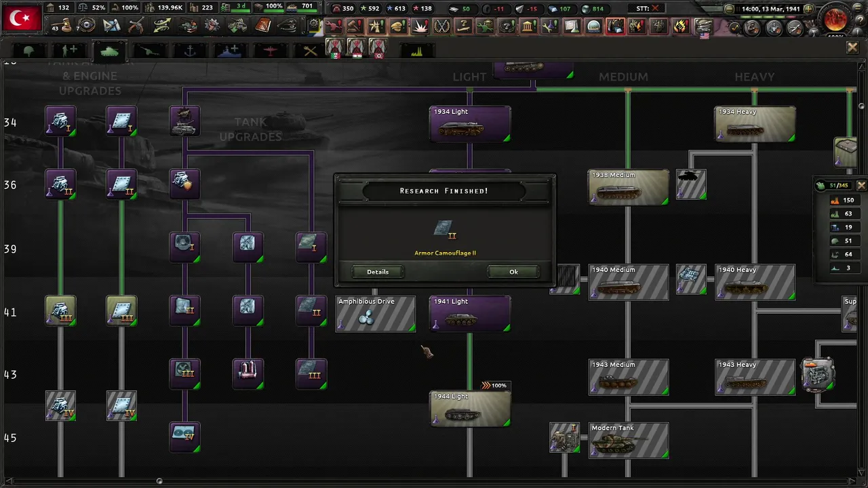Open the research menu with compass icon
The height and width of the screenshot is (488, 868).
click(x=111, y=26)
